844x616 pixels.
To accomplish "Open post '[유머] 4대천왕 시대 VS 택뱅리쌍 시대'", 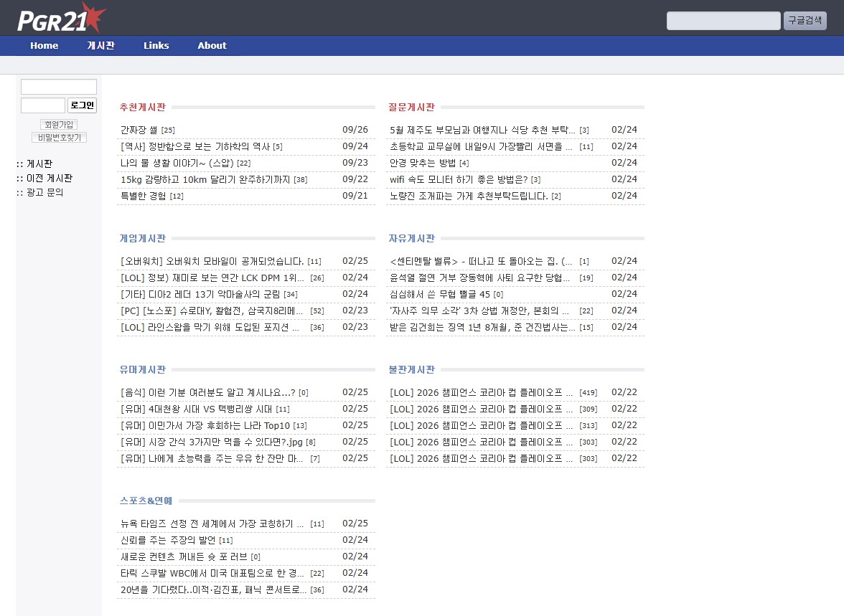I will pos(197,409).
